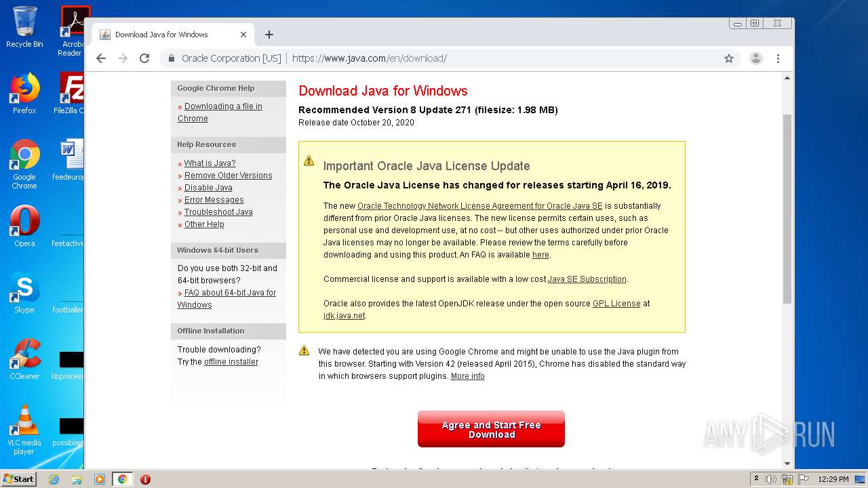Click Agree and Start Free Download button

491,429
